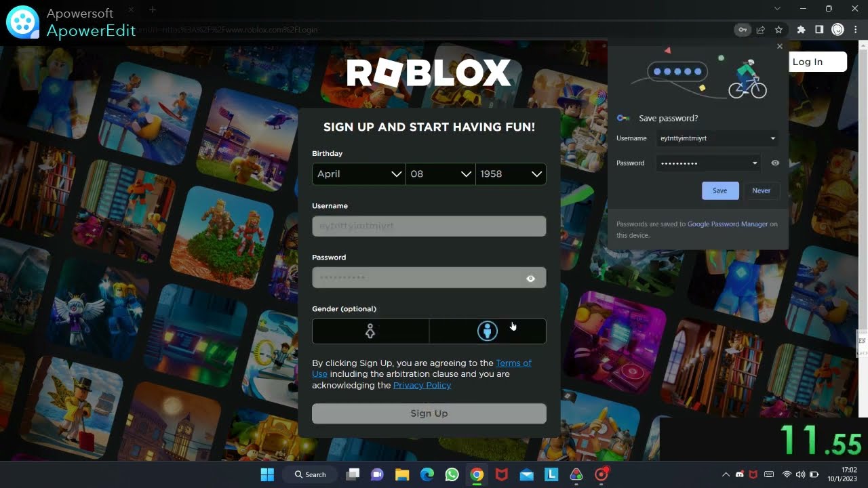Screen dimensions: 868x488
Task: Bookmark this page with the star icon
Action: (779, 30)
